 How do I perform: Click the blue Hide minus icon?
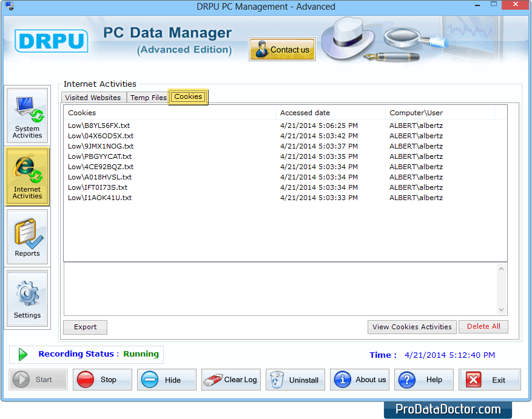coord(150,380)
